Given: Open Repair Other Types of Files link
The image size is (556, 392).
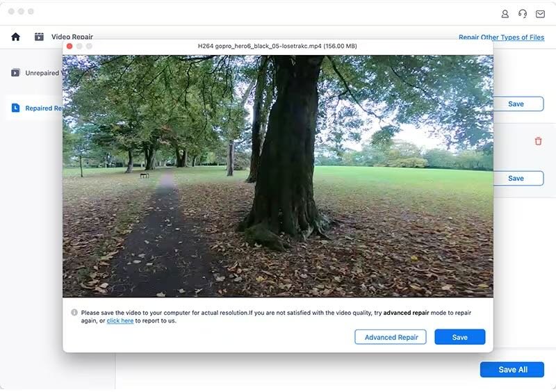Looking at the screenshot, I should 501,38.
